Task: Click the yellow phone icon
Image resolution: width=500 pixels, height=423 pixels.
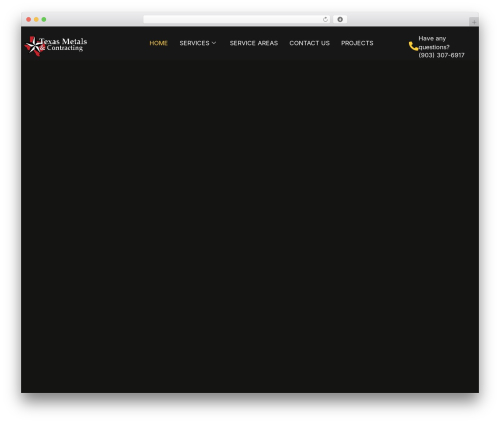Action: pos(413,46)
